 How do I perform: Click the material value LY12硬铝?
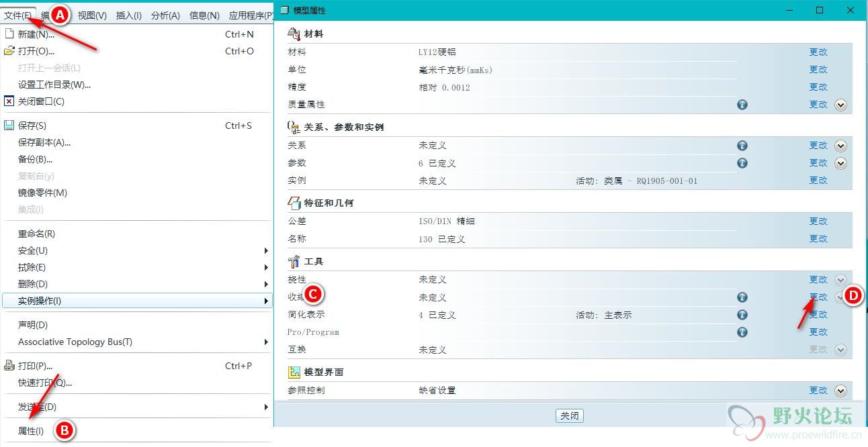pyautogui.click(x=437, y=52)
